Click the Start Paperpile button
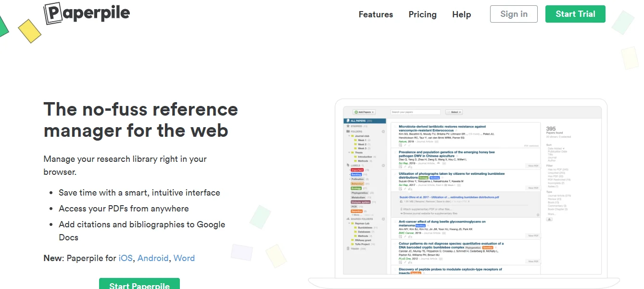Screen dimensions: 644x289 pos(139,284)
